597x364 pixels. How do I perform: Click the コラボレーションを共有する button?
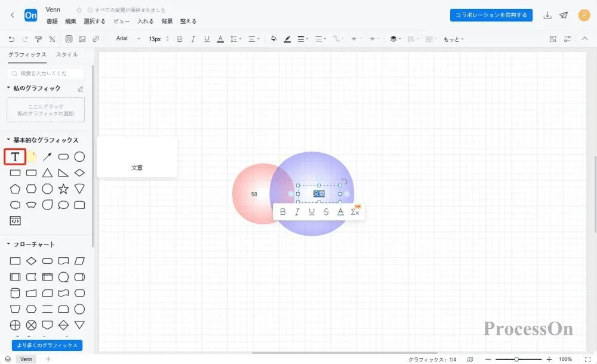point(491,15)
